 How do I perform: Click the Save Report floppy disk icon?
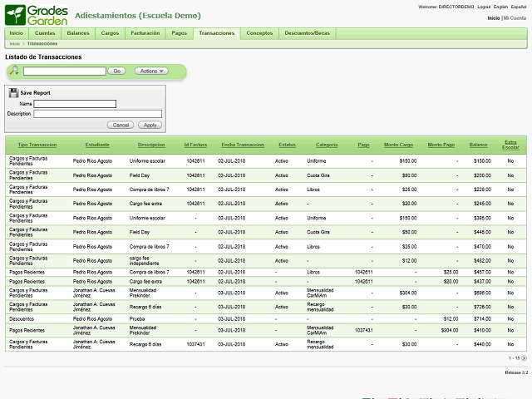pyautogui.click(x=13, y=92)
